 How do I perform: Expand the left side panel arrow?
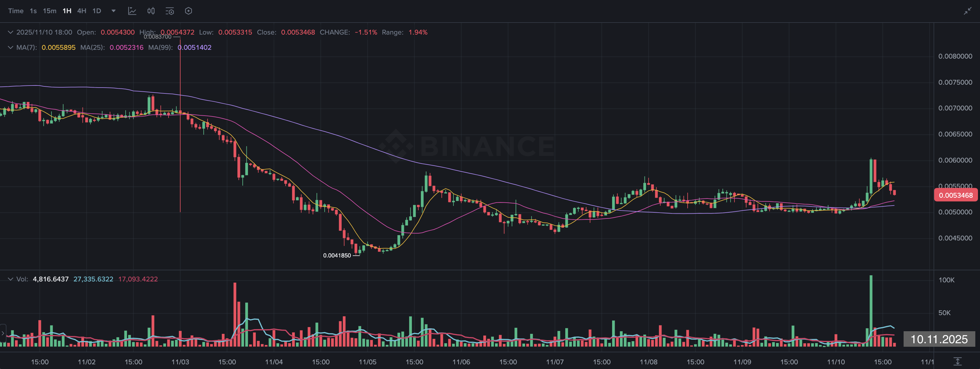(x=3, y=333)
